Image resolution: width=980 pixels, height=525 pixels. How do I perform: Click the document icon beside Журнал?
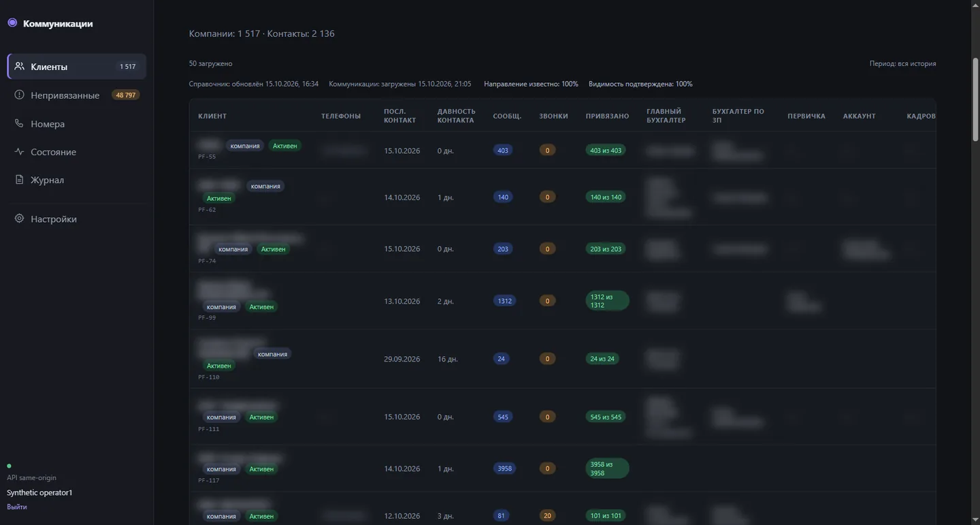pyautogui.click(x=19, y=180)
